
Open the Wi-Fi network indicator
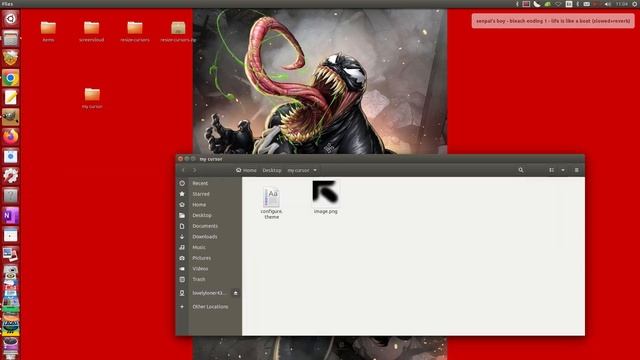[x=558, y=4]
